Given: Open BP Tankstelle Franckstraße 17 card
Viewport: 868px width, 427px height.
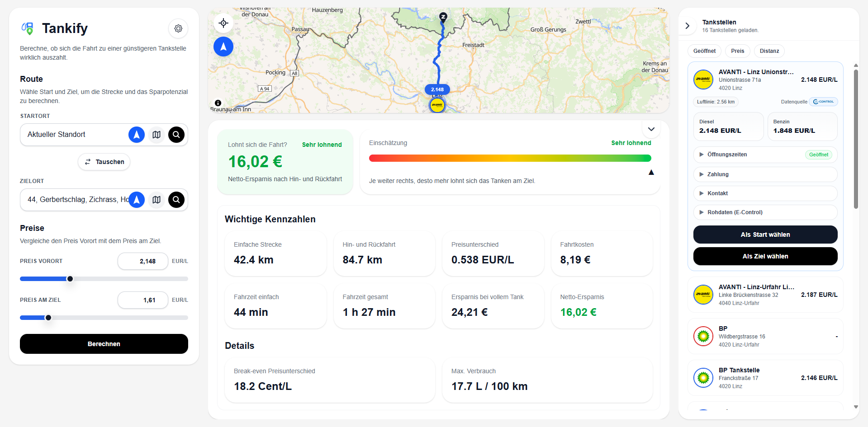Looking at the screenshot, I should [765, 378].
